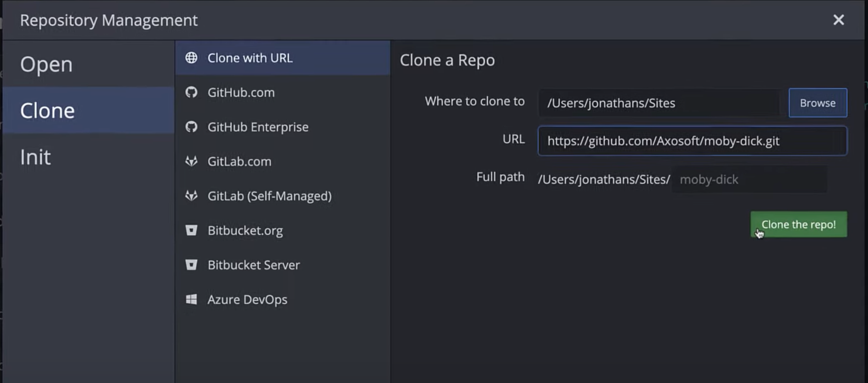Click the Browse button
Viewport: 868px width, 383px height.
818,103
